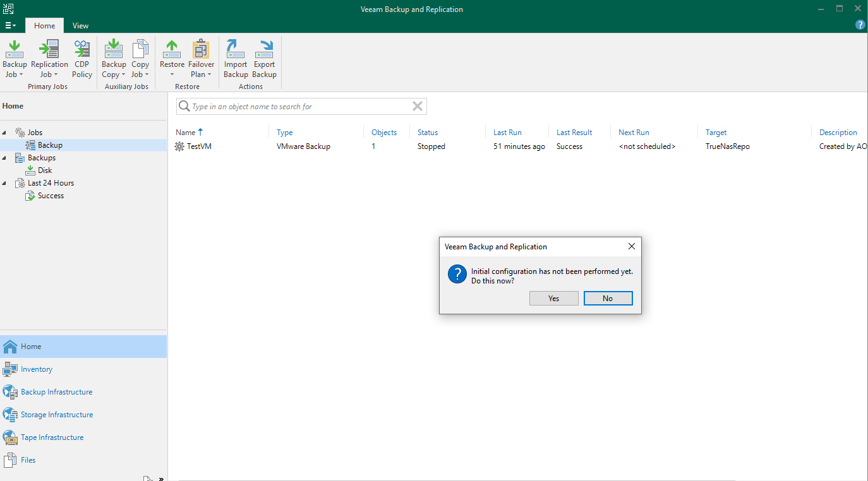Clear the search box with the X icon
The width and height of the screenshot is (868, 481).
418,107
